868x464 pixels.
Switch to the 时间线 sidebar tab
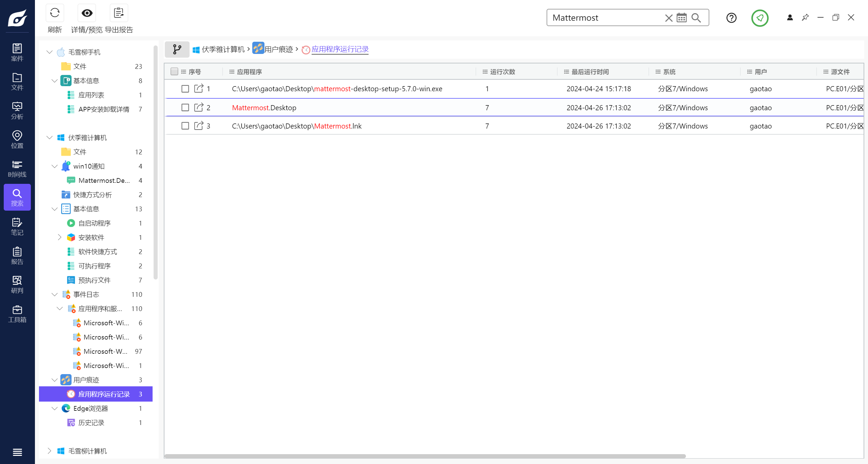coord(17,169)
